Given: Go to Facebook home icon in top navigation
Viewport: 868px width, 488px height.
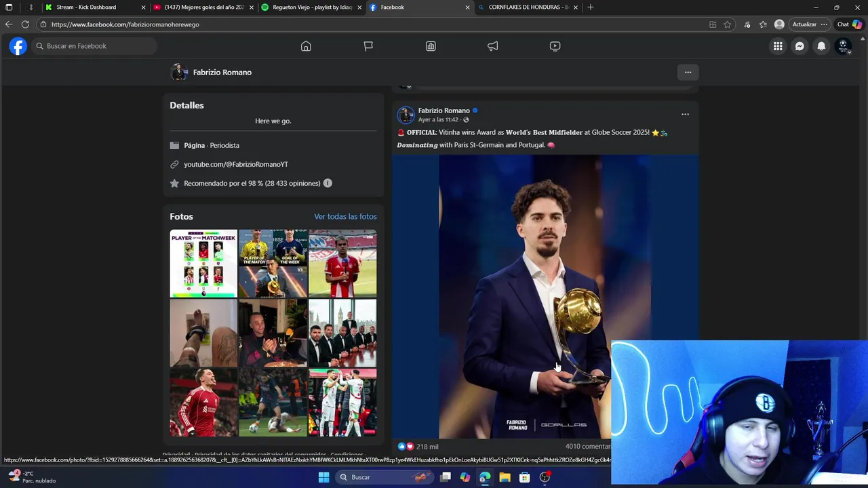Looking at the screenshot, I should pos(306,46).
